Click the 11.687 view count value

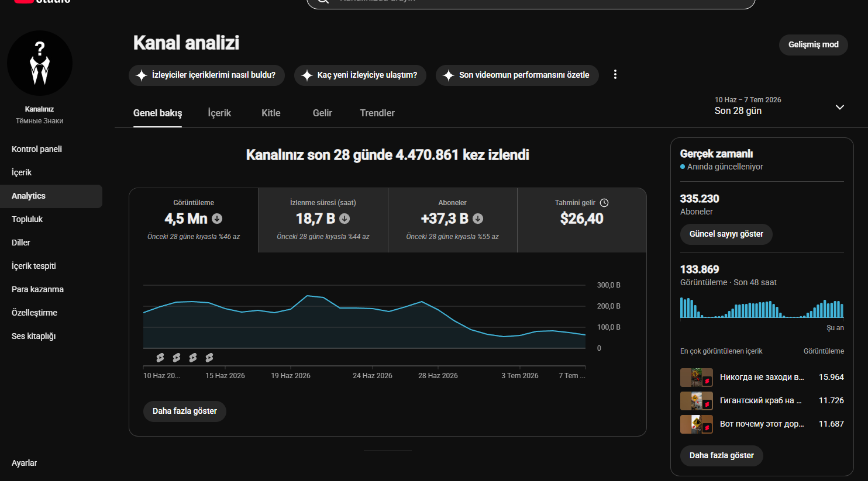coord(831,424)
